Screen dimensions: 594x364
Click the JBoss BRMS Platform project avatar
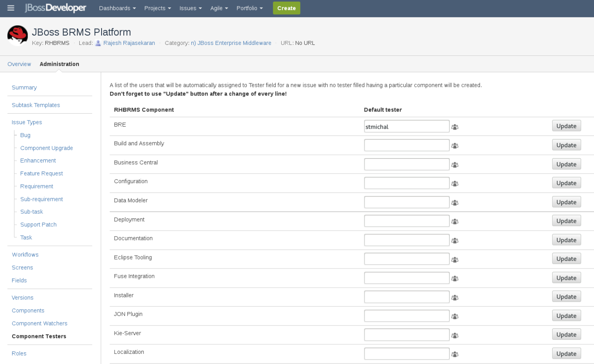pyautogui.click(x=17, y=35)
